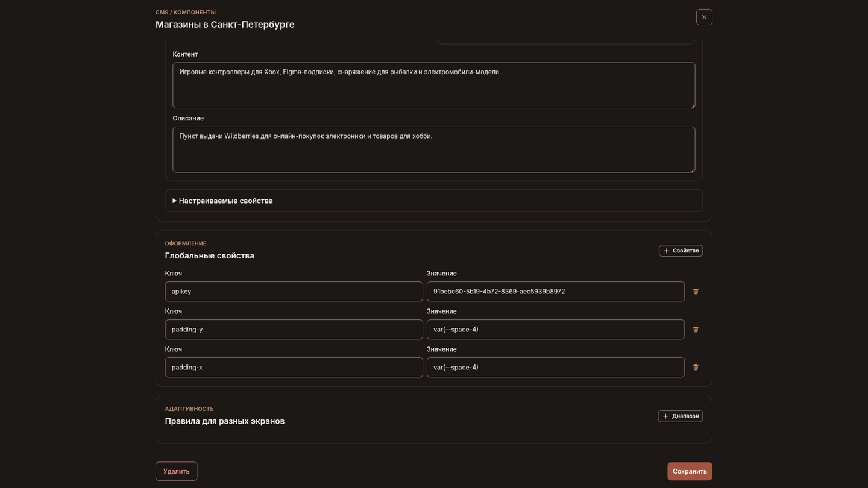Edit the value field for padding-y
This screenshot has height=488, width=868.
556,330
